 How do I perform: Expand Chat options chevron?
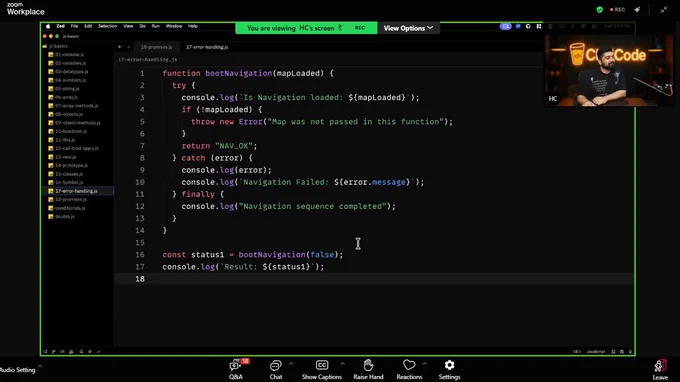click(x=291, y=364)
